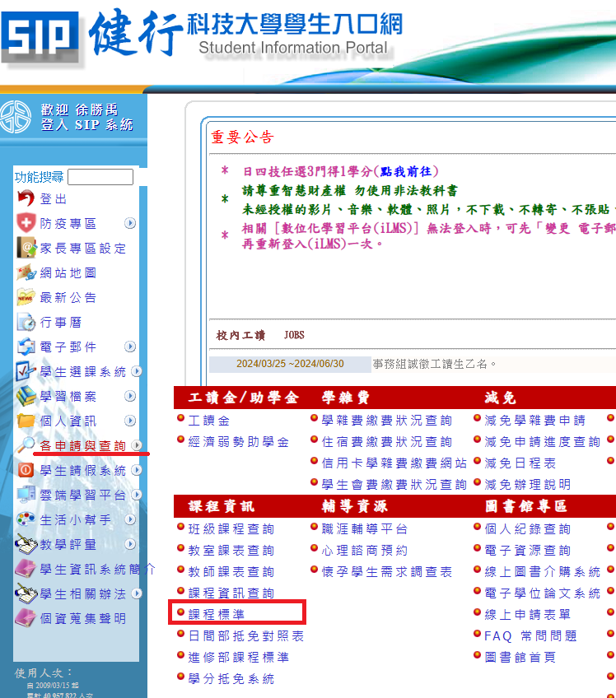Click the 家長專區設定 icon
The image size is (616, 698).
tap(26, 248)
